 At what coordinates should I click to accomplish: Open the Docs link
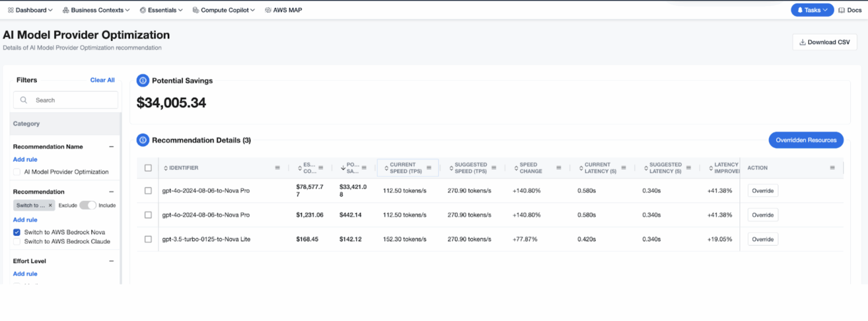(850, 10)
